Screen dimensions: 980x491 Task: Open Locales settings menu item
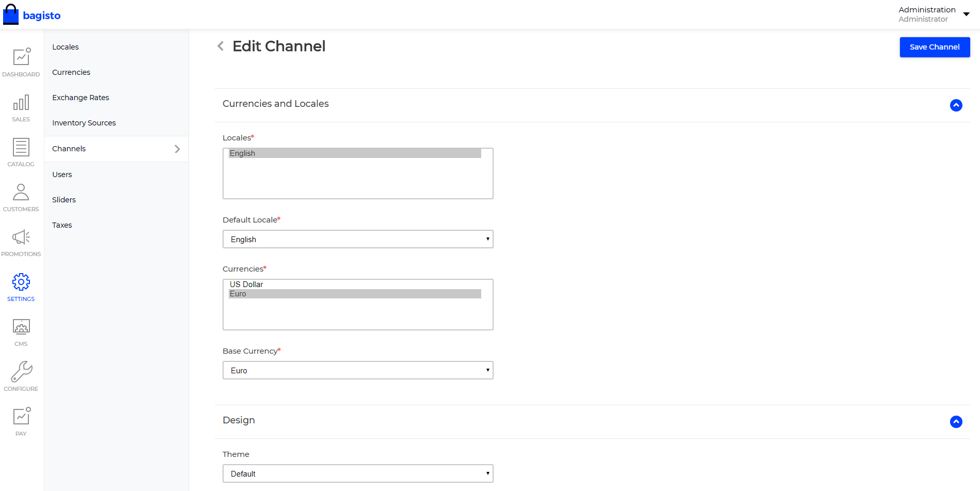pos(66,47)
